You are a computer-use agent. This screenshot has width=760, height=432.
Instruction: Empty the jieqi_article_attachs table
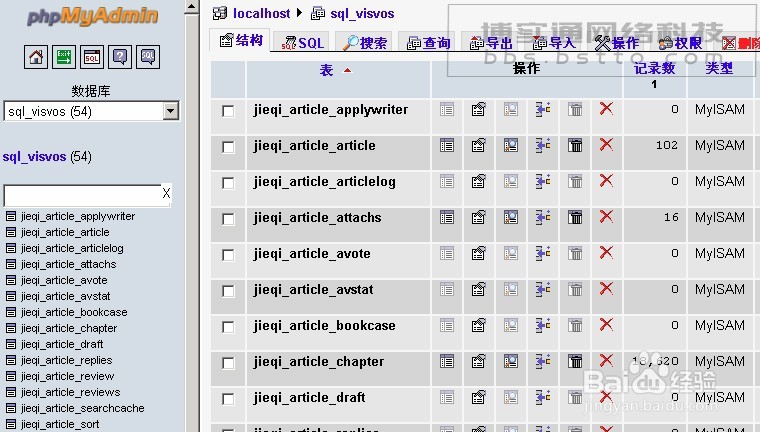coord(575,217)
